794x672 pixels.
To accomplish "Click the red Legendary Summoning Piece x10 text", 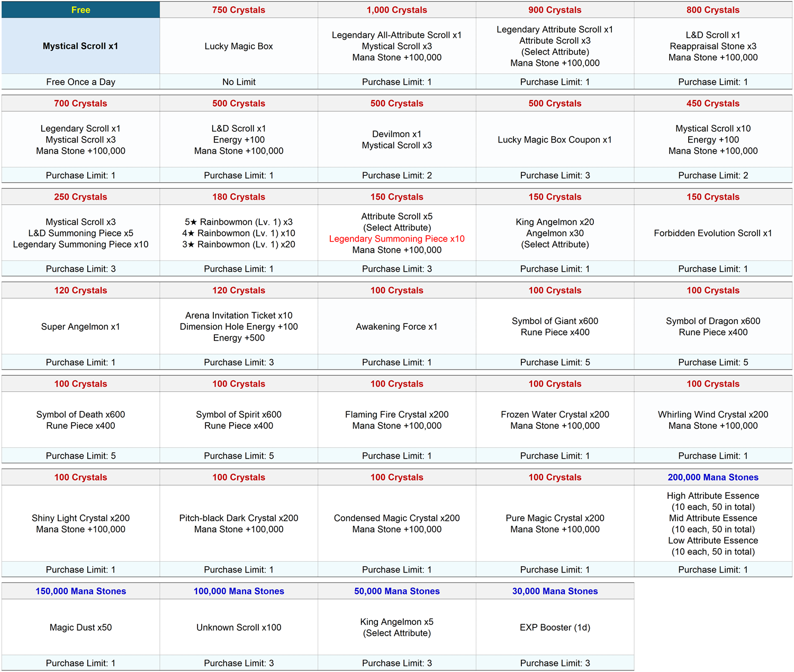I will (x=396, y=239).
